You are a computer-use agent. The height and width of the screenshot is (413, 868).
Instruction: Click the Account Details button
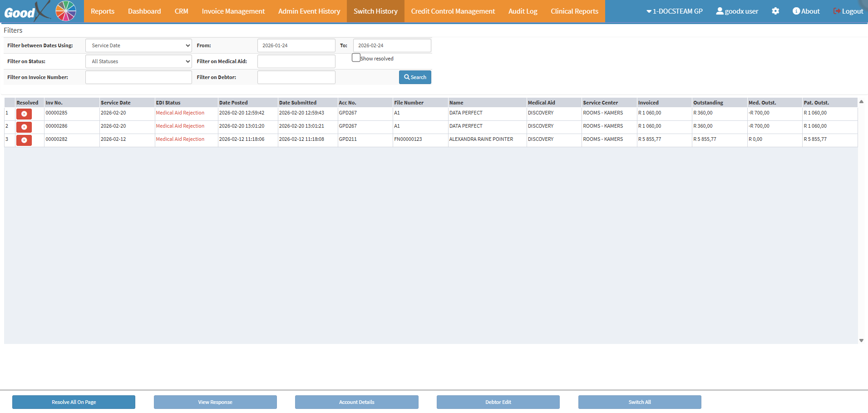click(x=357, y=402)
